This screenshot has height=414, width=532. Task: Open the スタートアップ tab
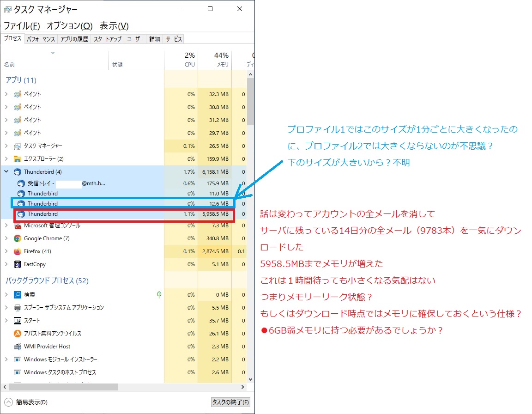tap(107, 39)
